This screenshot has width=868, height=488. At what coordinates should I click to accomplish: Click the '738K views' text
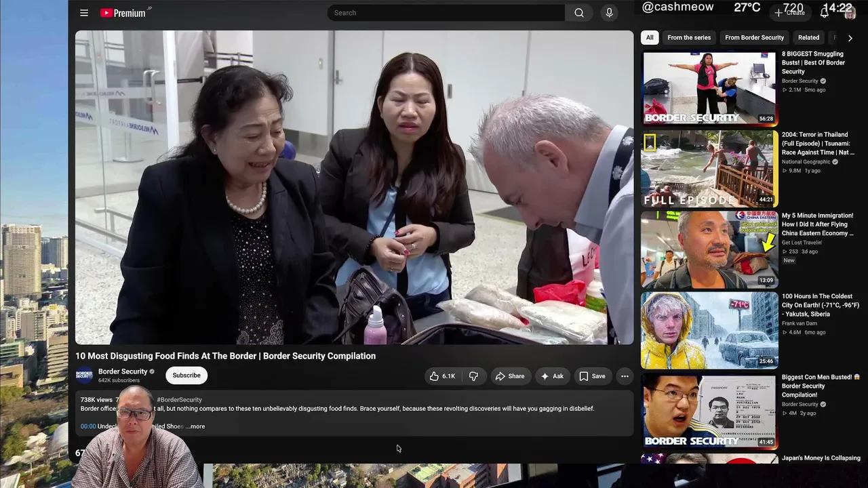(96, 400)
